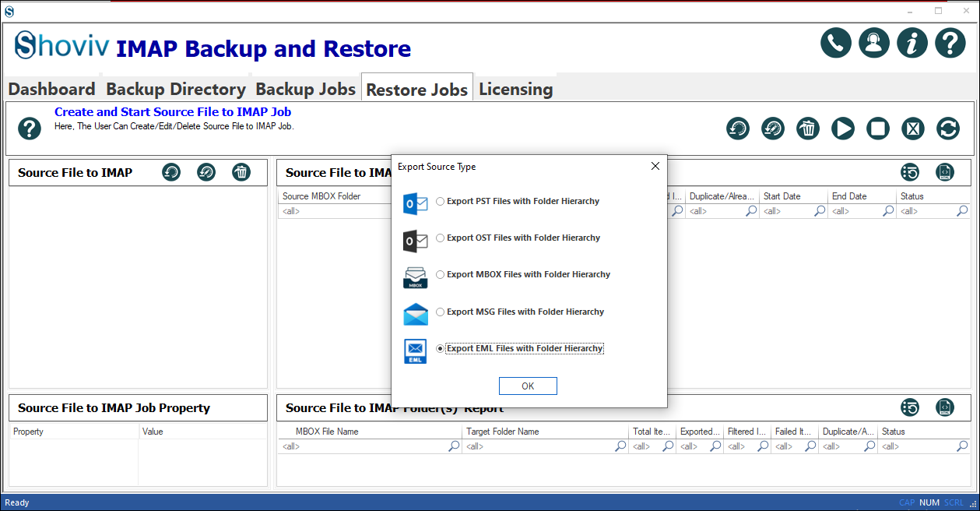Image resolution: width=980 pixels, height=511 pixels.
Task: Click the create restore job toolbar icon
Action: (738, 129)
